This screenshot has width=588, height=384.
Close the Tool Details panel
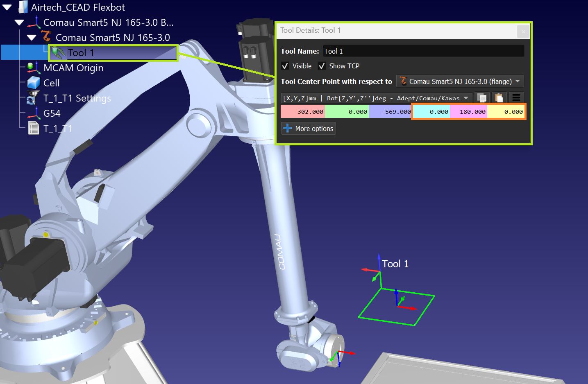pyautogui.click(x=523, y=31)
